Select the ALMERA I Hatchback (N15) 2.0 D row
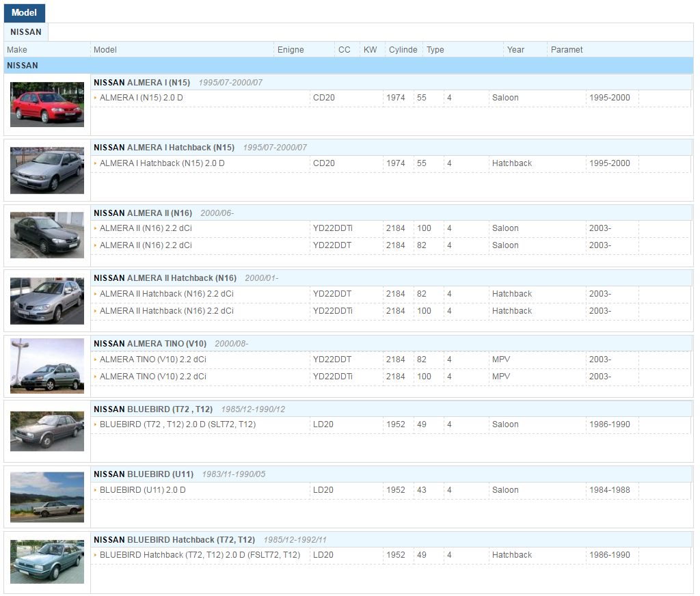Screen dimensions: 700x596 [x=392, y=163]
